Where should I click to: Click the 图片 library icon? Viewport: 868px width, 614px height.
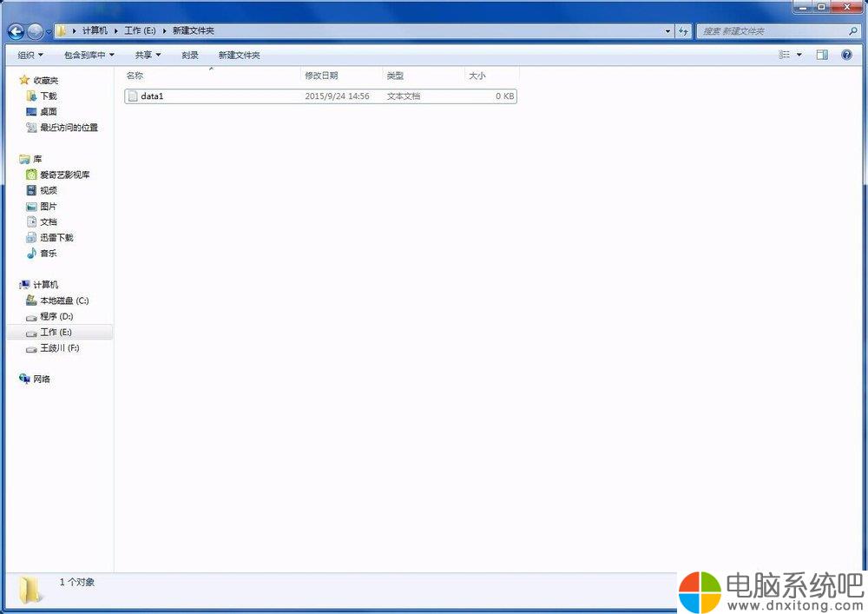pos(31,207)
